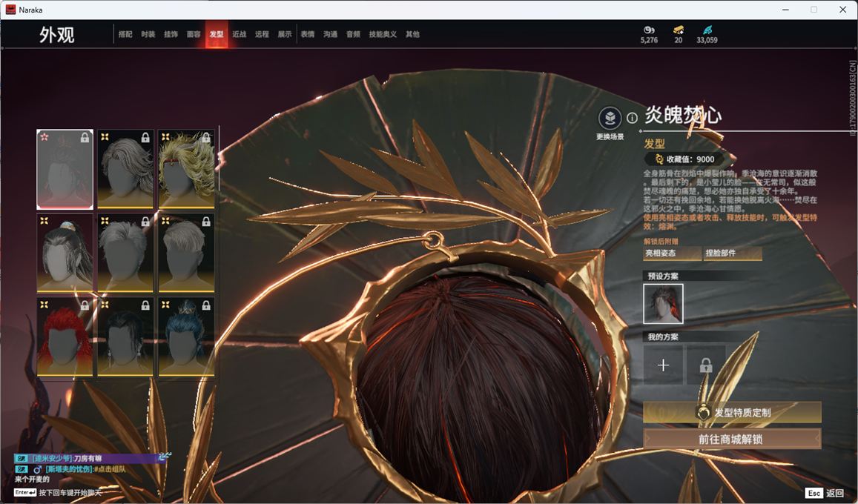Screen dimensions: 858x504
Task: Switch to the 时装 tab
Action: (148, 34)
